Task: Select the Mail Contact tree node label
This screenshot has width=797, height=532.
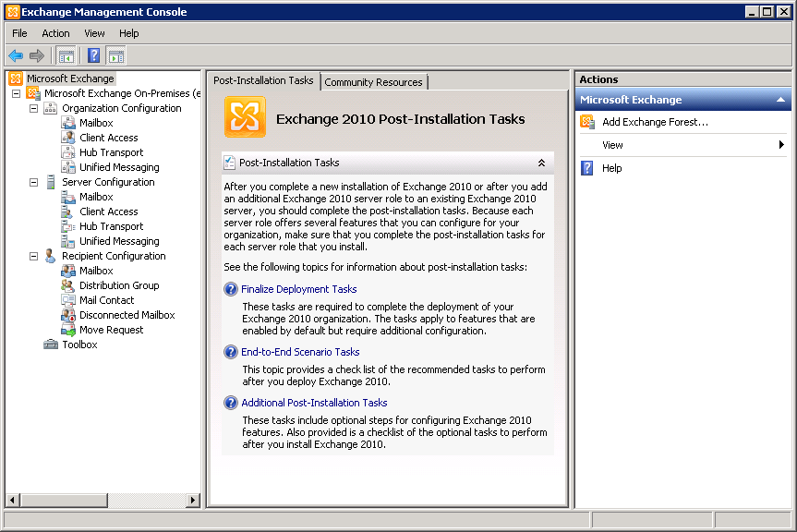Action: (107, 300)
